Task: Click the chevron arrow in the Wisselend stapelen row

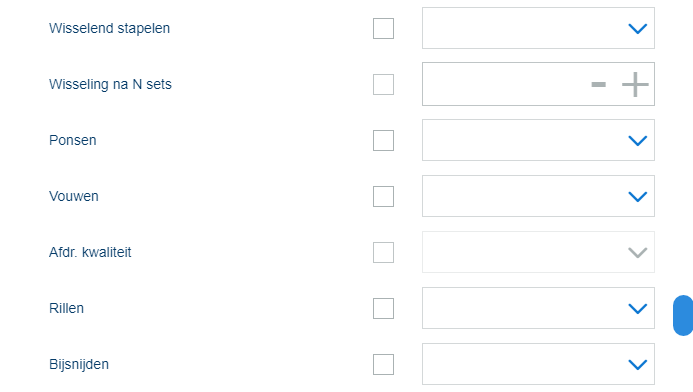Action: 638,29
